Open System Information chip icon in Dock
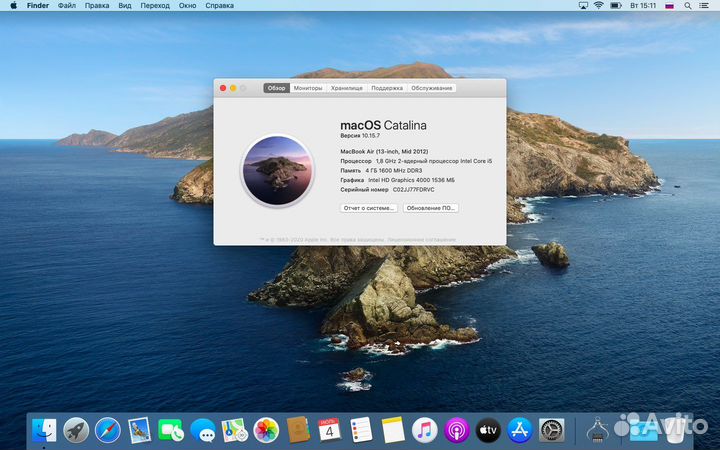Screen dimensions: 720x450 [x=597, y=430]
